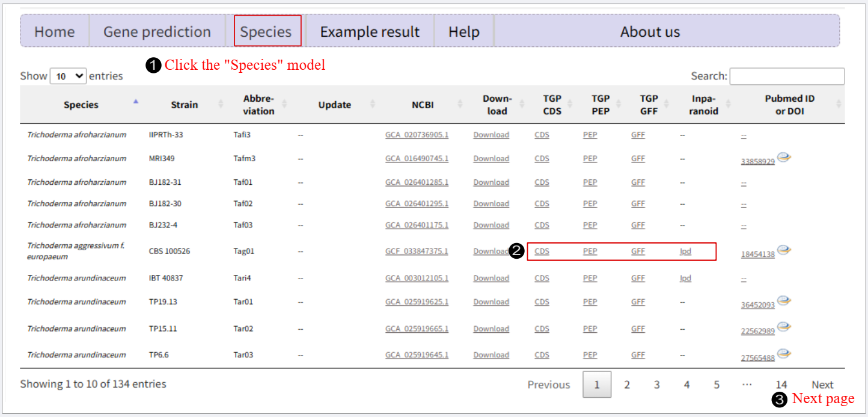Click the PubMed icon beside 18454138
Image resolution: width=868 pixels, height=417 pixels.
783,250
